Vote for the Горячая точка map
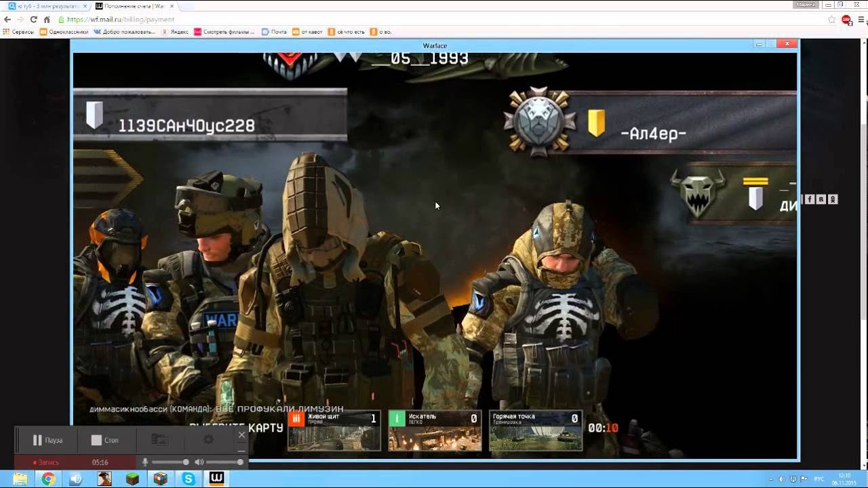 click(536, 430)
